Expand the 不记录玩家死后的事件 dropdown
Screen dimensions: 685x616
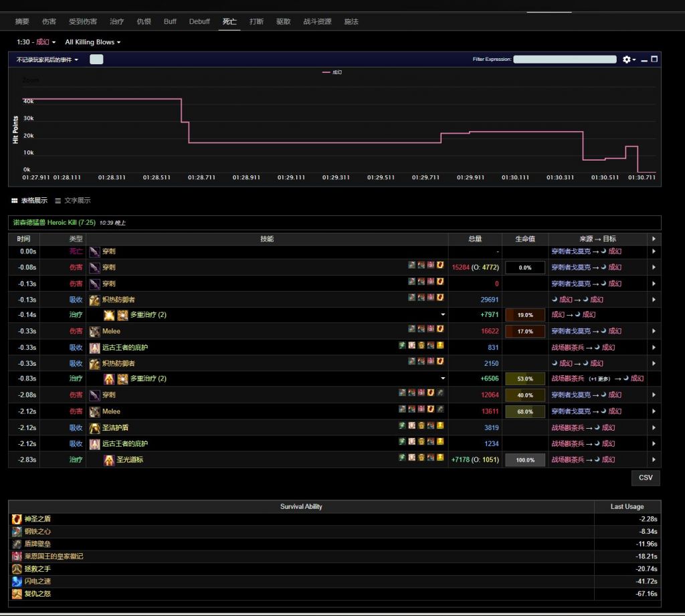(47, 60)
